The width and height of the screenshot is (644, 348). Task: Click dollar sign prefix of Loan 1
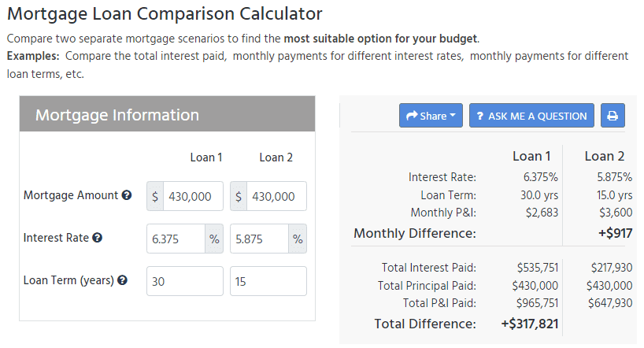155,196
